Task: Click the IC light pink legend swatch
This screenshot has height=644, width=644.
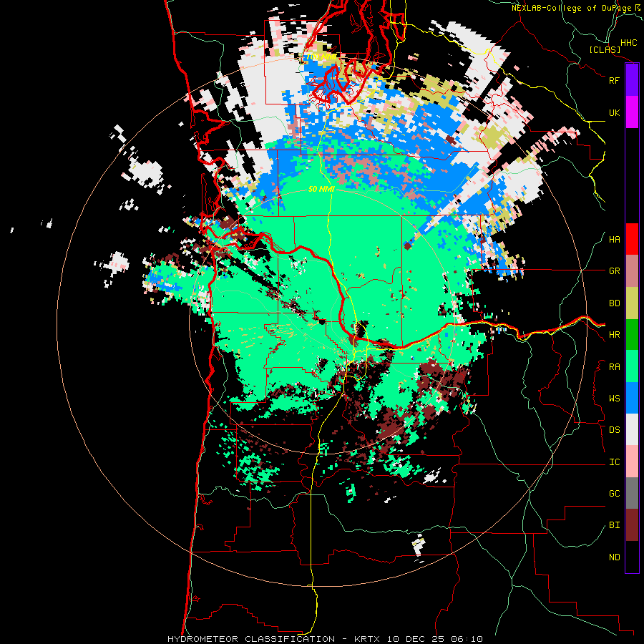Action: pyautogui.click(x=632, y=462)
